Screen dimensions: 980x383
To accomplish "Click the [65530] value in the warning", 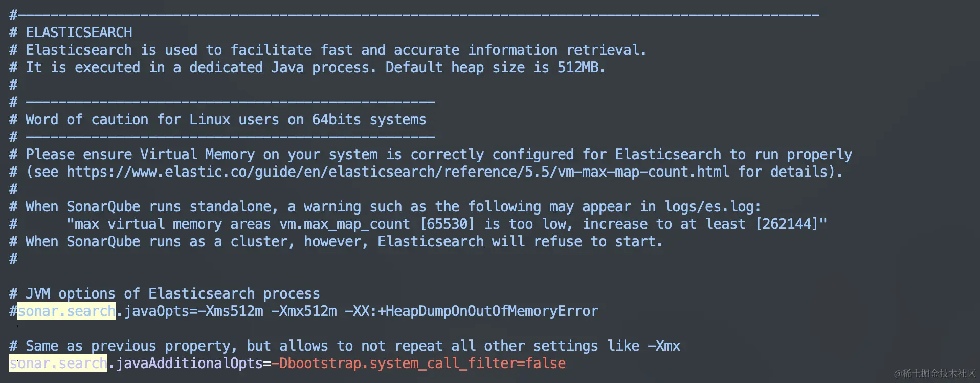I will pyautogui.click(x=447, y=224).
